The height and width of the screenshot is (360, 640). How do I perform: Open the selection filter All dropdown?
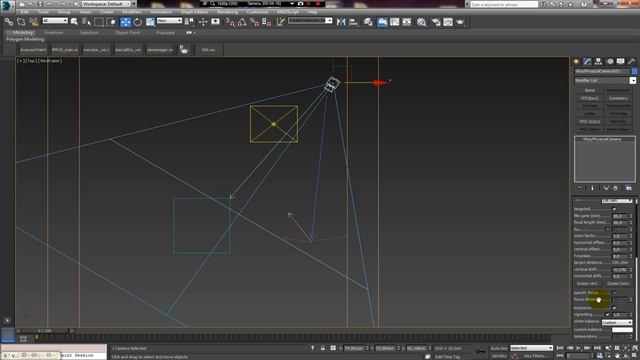coord(55,20)
